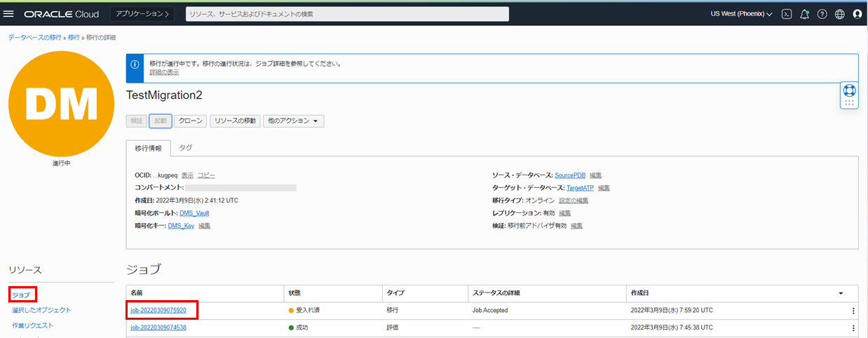The width and height of the screenshot is (868, 338).
Task: Expand the US West (Phoenix) region selector
Action: [741, 14]
